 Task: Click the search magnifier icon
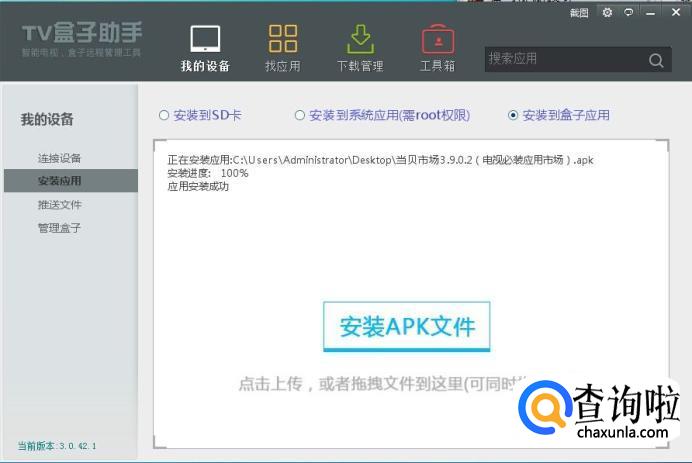656,60
